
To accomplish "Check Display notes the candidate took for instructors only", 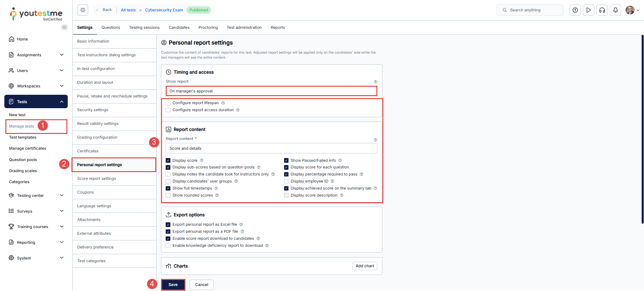I will click(168, 174).
